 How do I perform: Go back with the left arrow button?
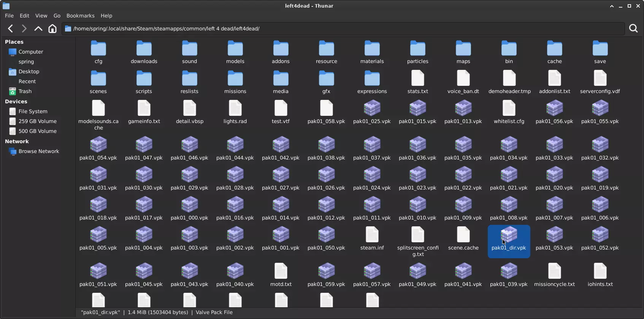click(x=11, y=28)
